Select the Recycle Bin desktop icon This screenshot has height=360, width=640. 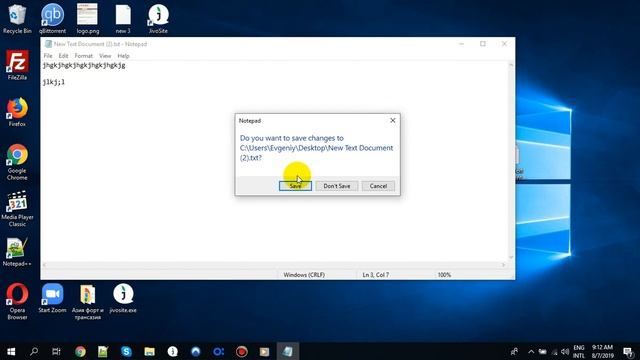[17, 19]
